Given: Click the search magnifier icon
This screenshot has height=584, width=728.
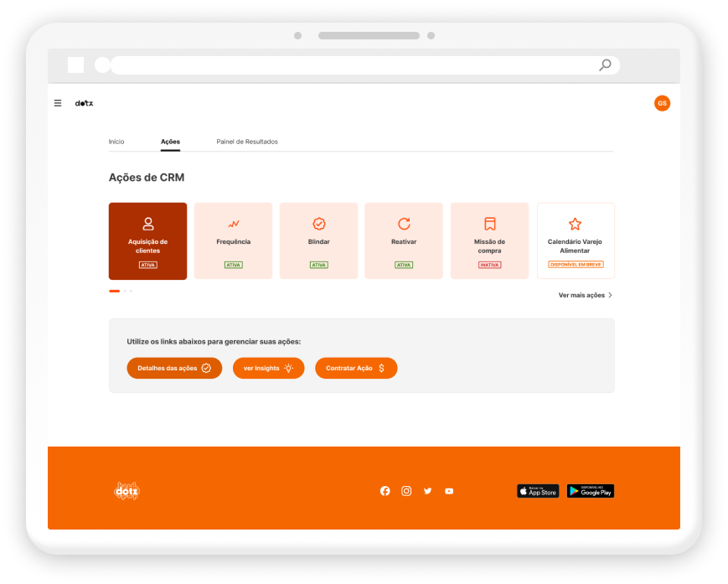Looking at the screenshot, I should pos(605,65).
